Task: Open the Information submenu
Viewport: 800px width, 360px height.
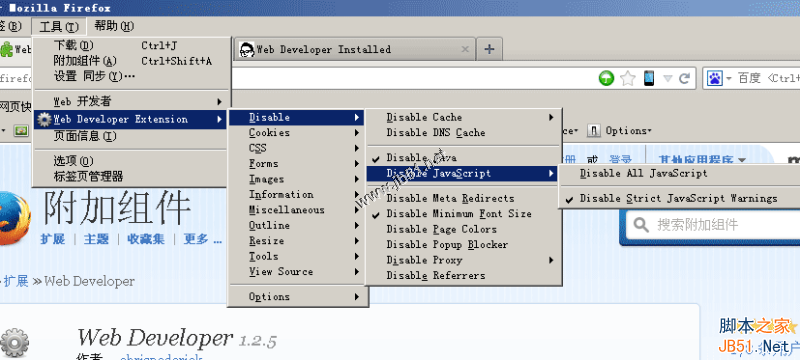Action: 297,194
